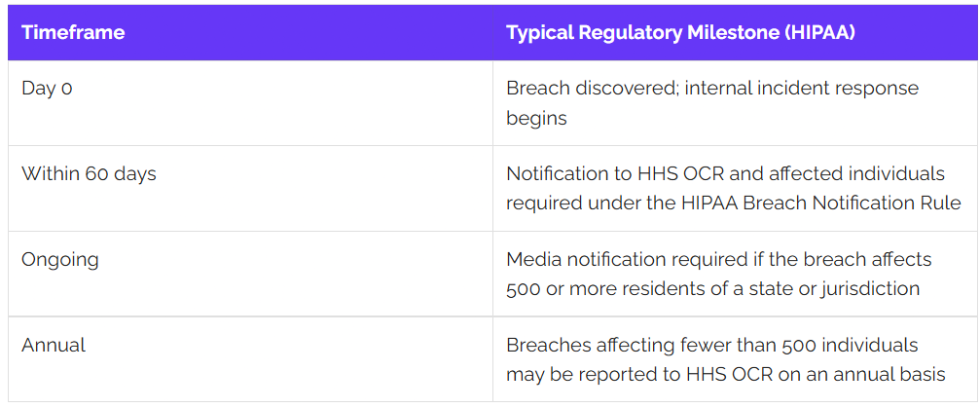Click the Notification to HHS OCR cell
The image size is (980, 408).
pyautogui.click(x=735, y=188)
